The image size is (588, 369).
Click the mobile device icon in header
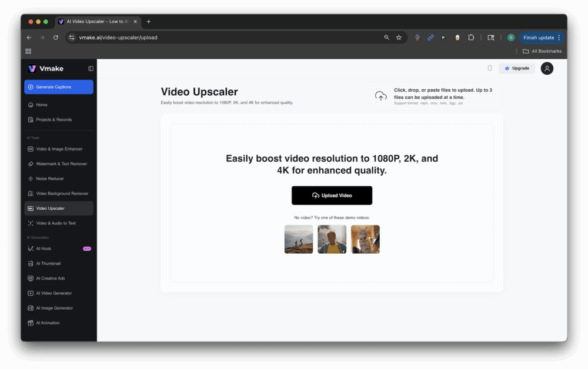coord(490,68)
